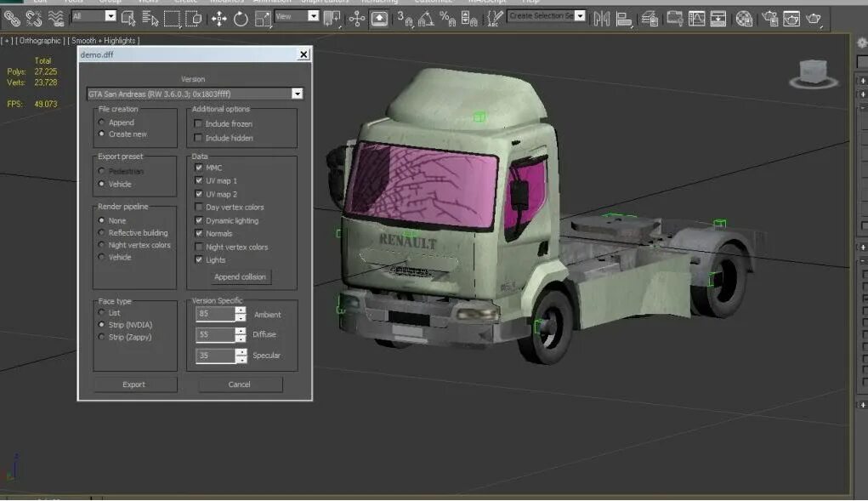
Task: Open Edit Named Selection Sets icon
Action: (x=494, y=19)
